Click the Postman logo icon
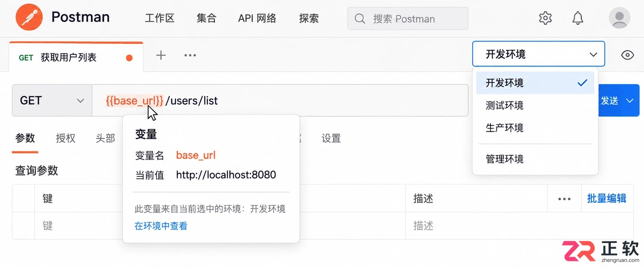The image size is (644, 268). pos(29,17)
